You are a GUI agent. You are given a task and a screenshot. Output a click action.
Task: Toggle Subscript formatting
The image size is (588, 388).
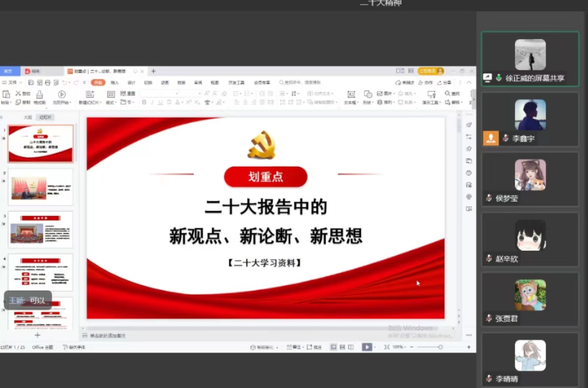click(x=197, y=102)
